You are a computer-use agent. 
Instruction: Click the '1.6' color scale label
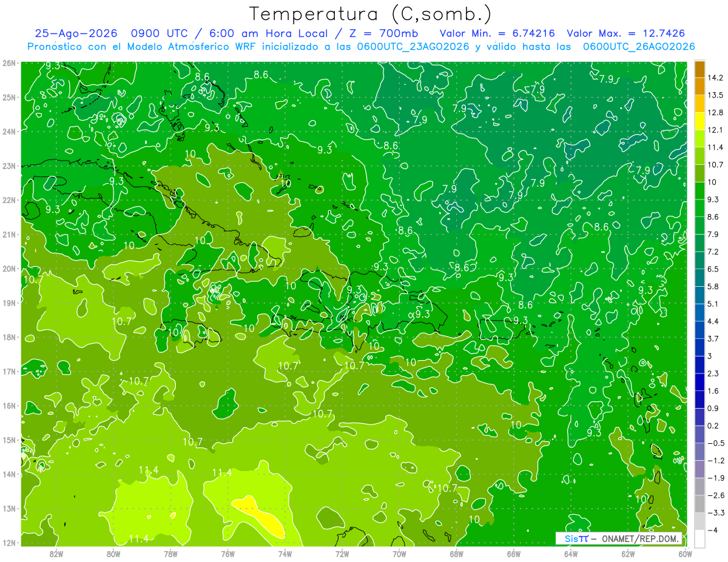713,391
